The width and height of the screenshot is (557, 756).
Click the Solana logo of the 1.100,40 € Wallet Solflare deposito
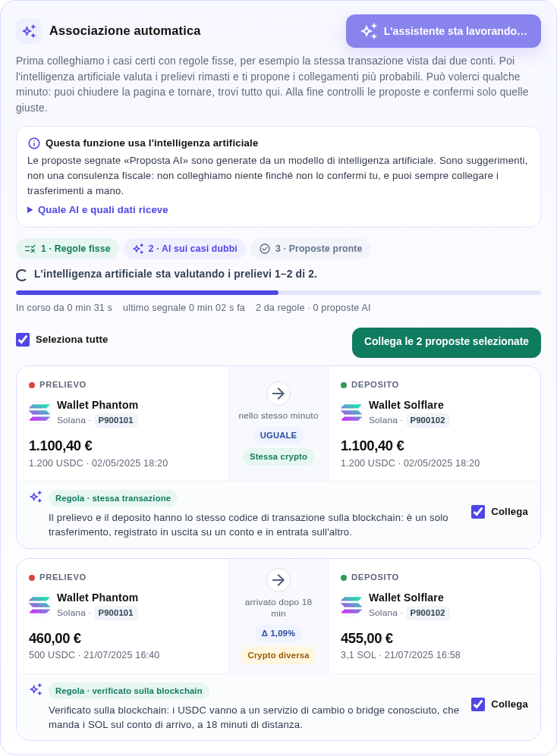point(351,413)
